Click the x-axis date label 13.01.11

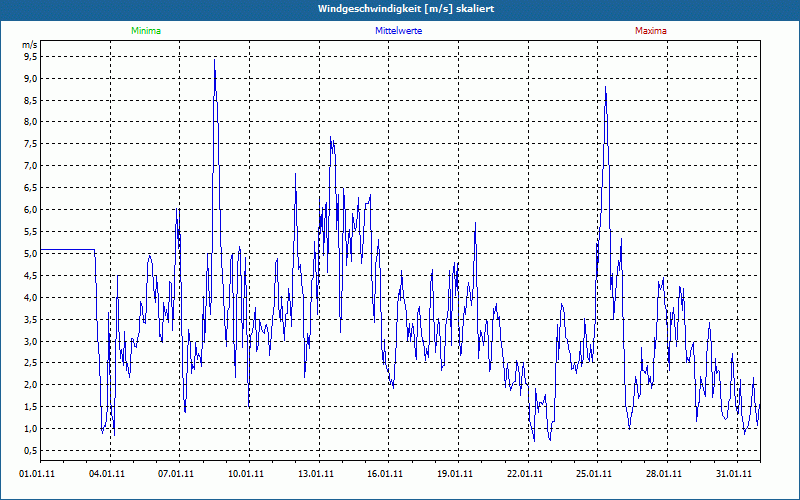tap(316, 474)
